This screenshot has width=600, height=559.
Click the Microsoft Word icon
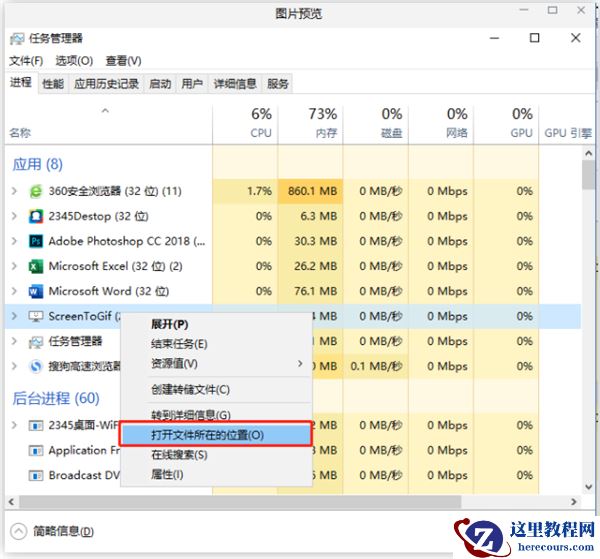pos(36,292)
